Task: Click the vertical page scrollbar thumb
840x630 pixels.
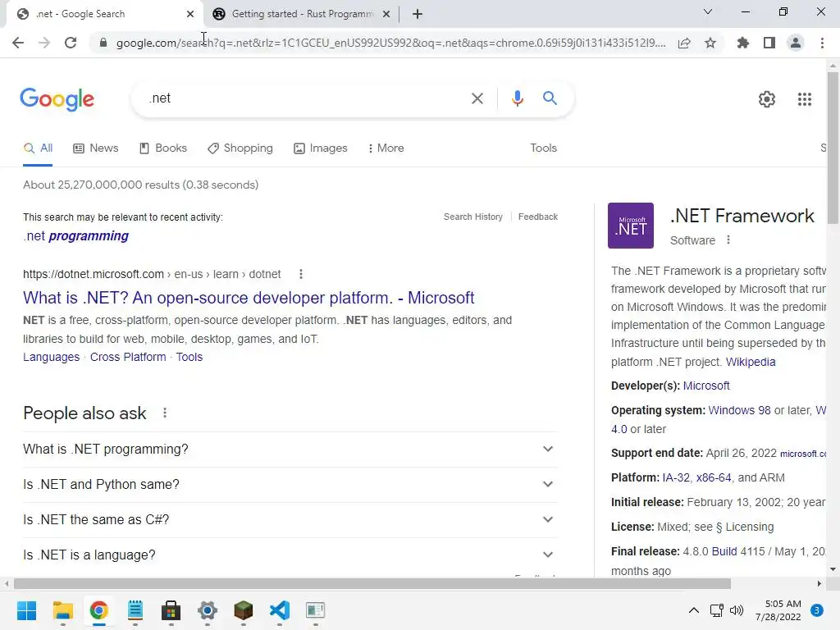Action: pos(833,148)
